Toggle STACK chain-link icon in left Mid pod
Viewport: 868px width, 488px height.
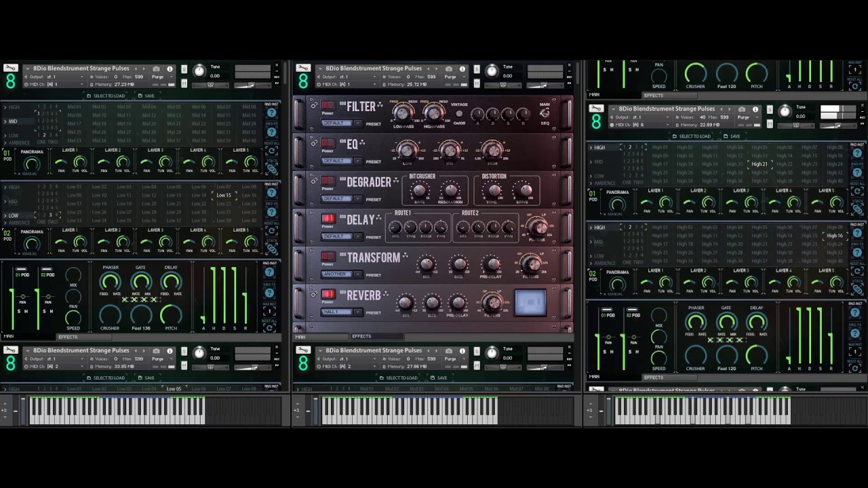[271, 169]
